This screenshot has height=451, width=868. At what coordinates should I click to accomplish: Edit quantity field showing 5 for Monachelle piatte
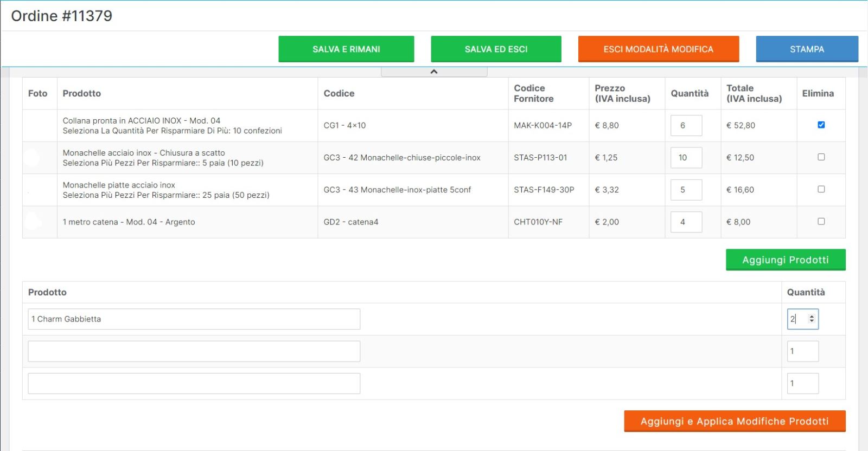pyautogui.click(x=686, y=190)
